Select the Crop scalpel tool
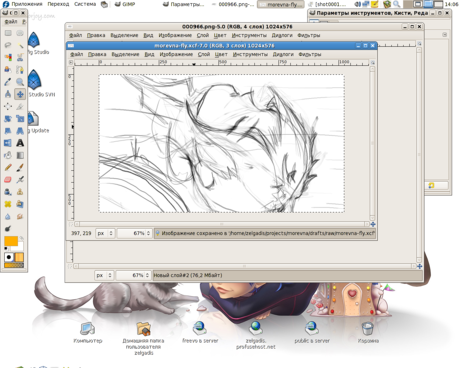The width and height of the screenshot is (460, 368). point(20,106)
